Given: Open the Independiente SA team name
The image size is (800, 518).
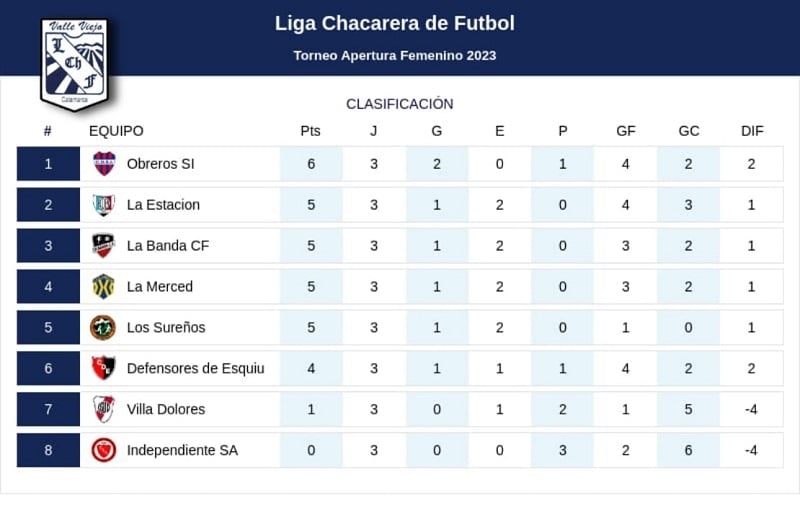Looking at the screenshot, I should (182, 450).
